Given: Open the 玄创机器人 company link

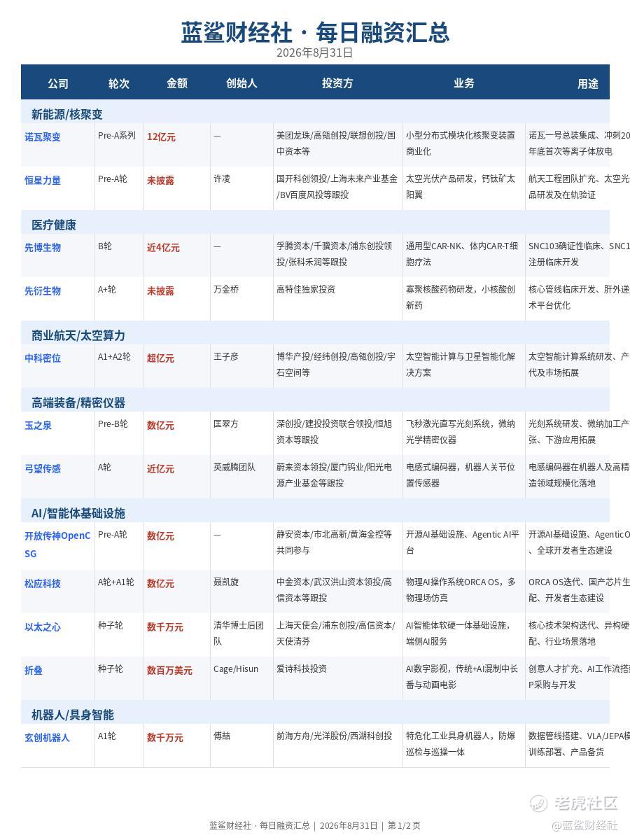Looking at the screenshot, I should click(47, 738).
